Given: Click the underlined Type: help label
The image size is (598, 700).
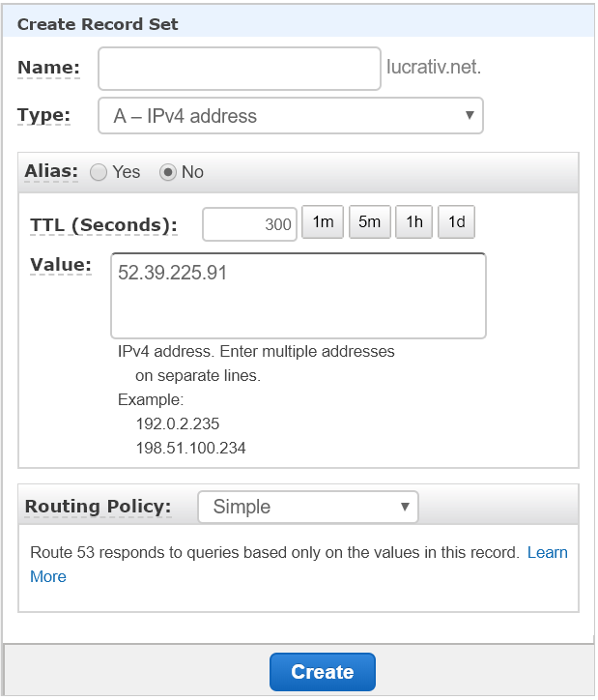Looking at the screenshot, I should pos(43,115).
